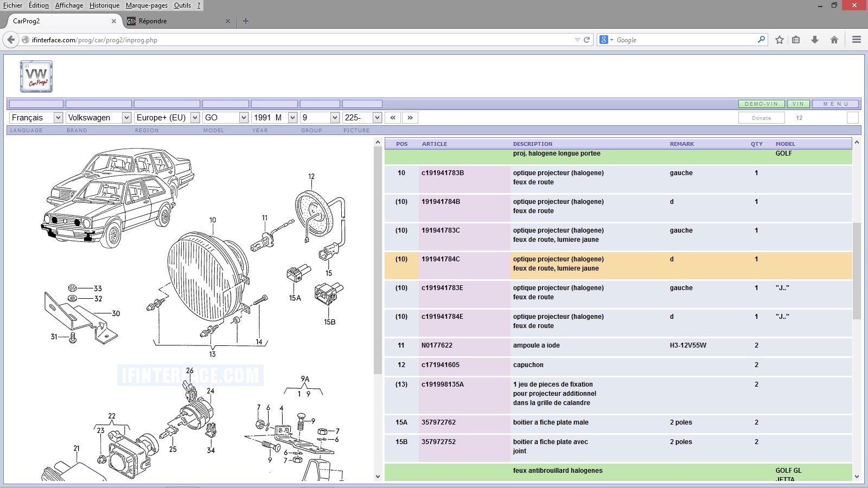This screenshot has width=868, height=488.
Task: Close the Répondre tab
Action: 228,21
